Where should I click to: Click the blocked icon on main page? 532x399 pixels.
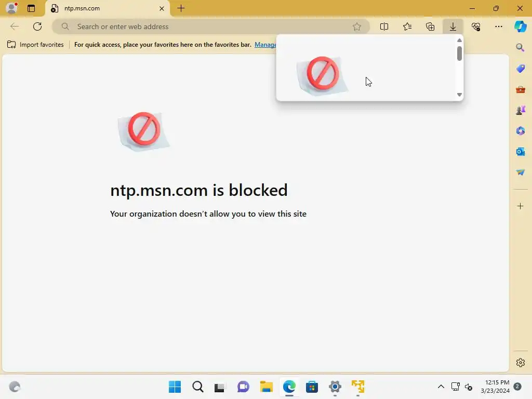coord(143,131)
